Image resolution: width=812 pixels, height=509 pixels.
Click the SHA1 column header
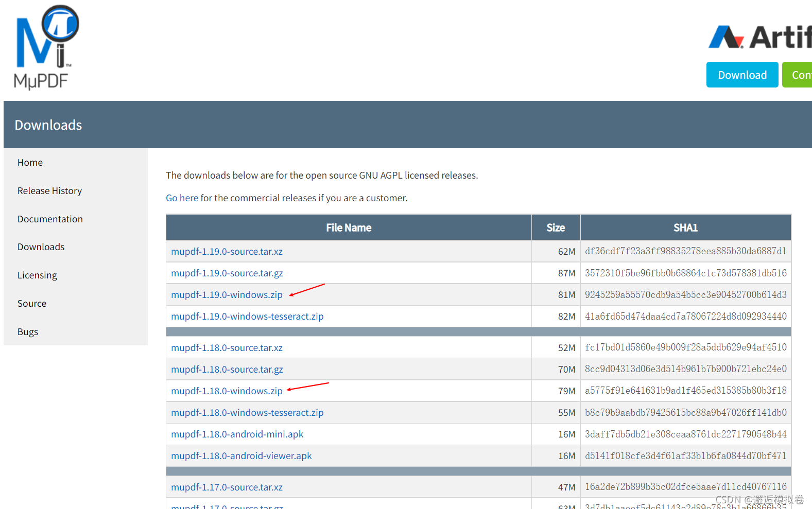[685, 227]
